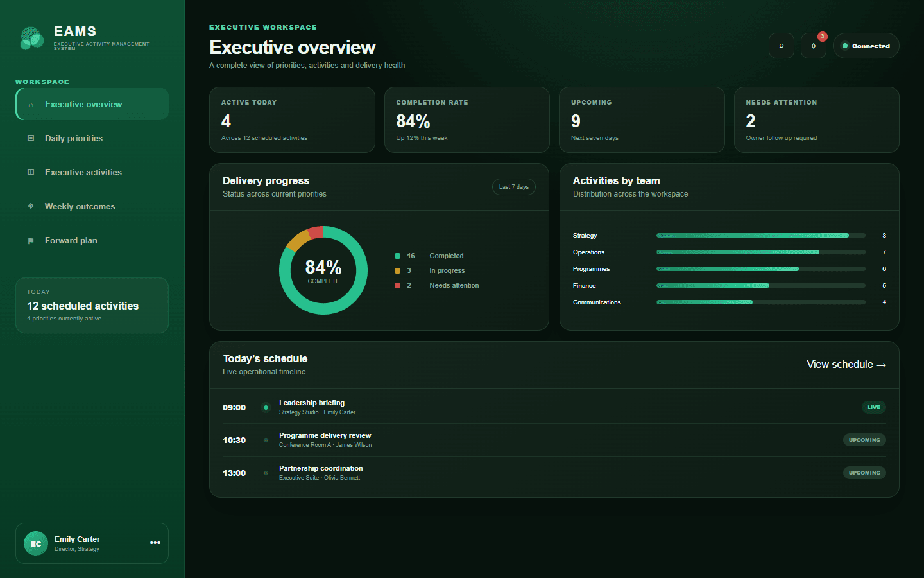Click the Activities by team heading
Screen dimensions: 924x578
click(616, 180)
